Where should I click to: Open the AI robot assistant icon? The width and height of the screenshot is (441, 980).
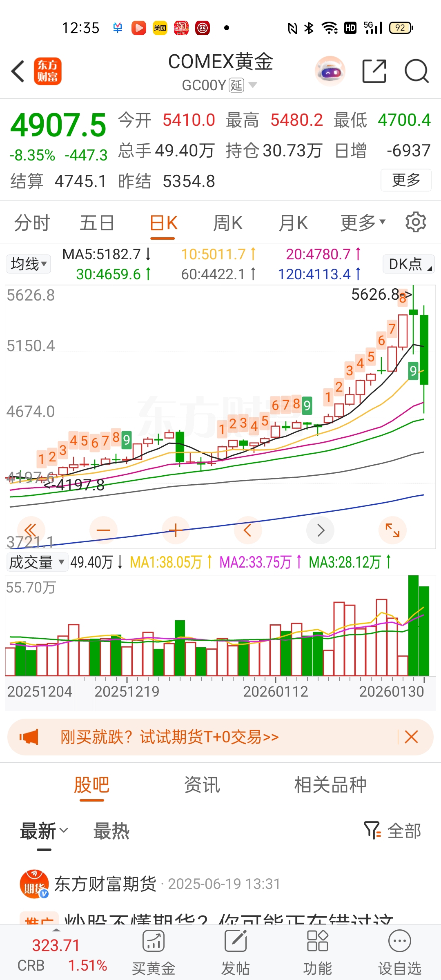pyautogui.click(x=330, y=71)
